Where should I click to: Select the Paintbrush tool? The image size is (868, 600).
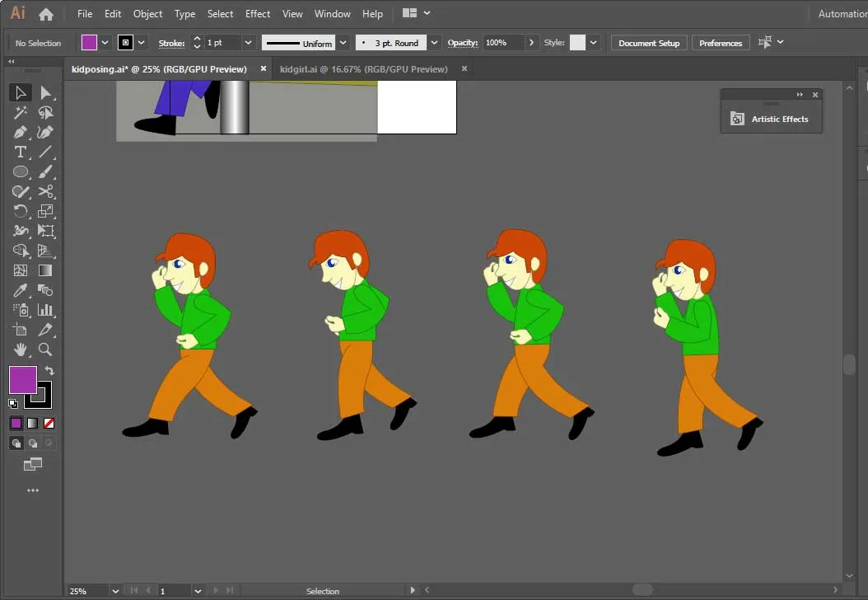pyautogui.click(x=45, y=171)
